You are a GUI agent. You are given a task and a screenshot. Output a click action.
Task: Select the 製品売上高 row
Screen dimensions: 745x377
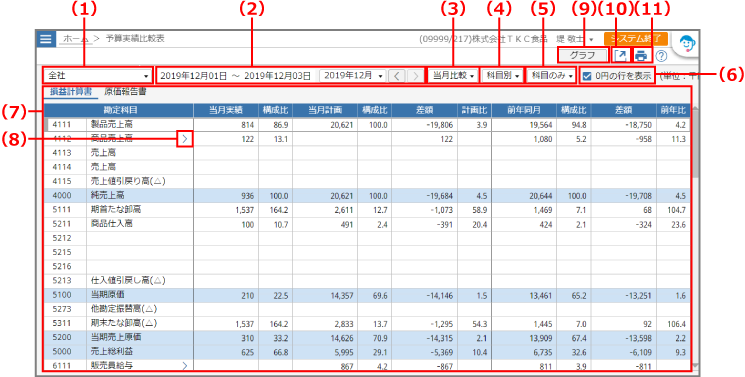(367, 125)
